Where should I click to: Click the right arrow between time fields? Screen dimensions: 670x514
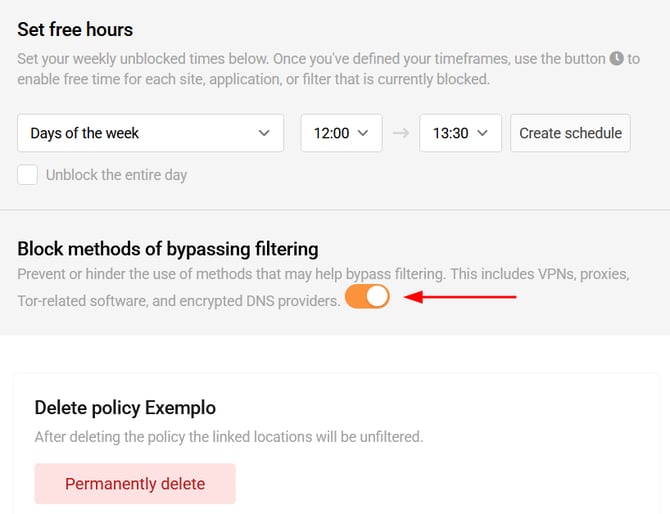point(401,133)
